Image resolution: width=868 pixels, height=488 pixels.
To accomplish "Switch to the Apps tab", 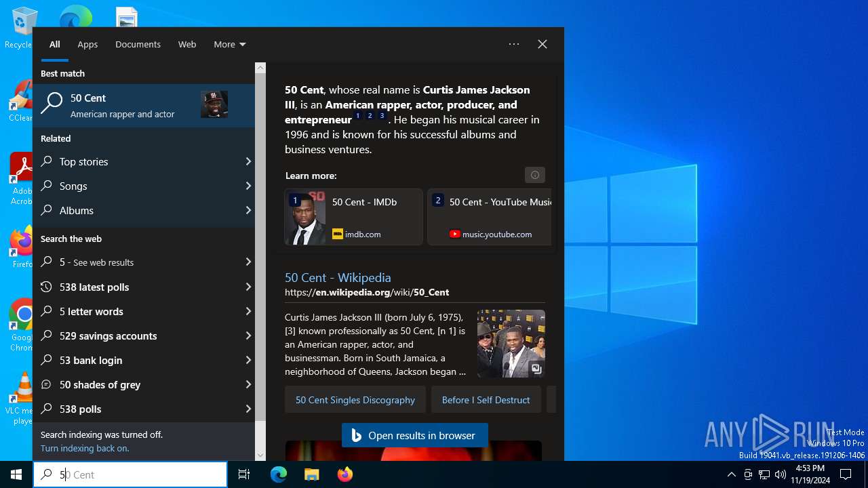I will coord(87,44).
